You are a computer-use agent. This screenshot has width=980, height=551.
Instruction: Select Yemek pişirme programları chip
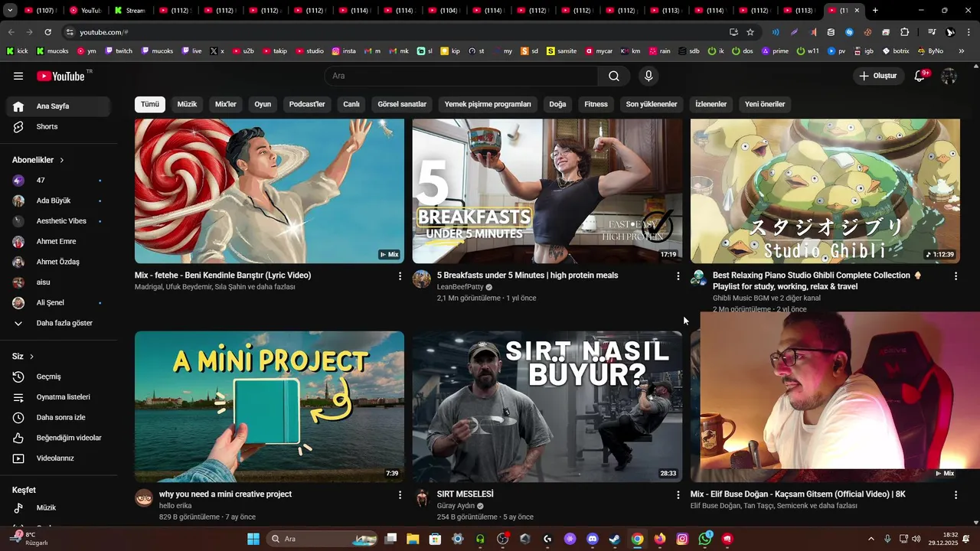[x=488, y=104]
